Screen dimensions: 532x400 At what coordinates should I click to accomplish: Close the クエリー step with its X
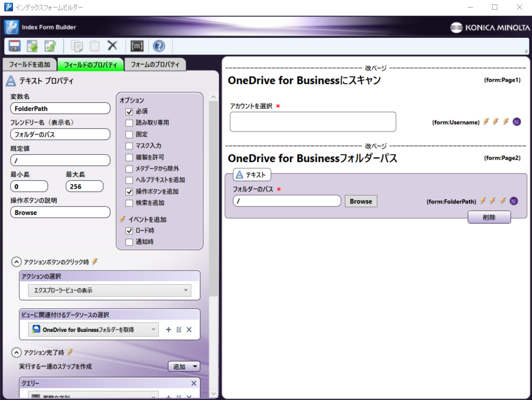pos(194,383)
